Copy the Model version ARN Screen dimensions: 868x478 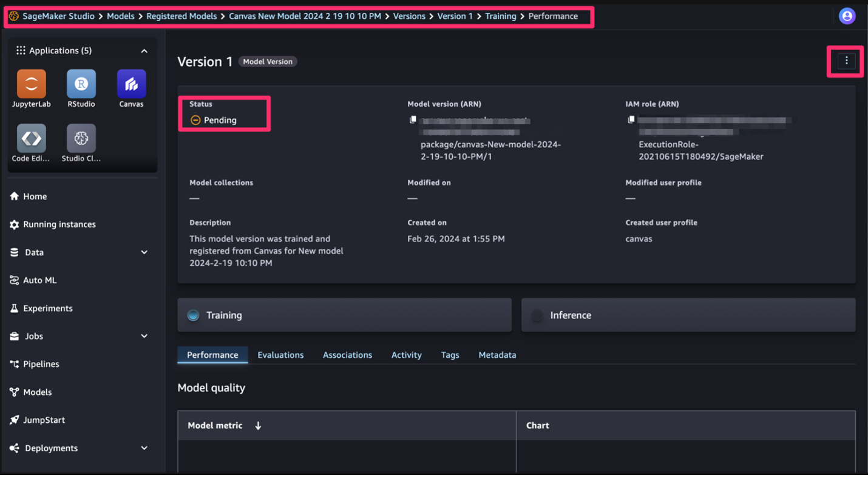pos(413,119)
